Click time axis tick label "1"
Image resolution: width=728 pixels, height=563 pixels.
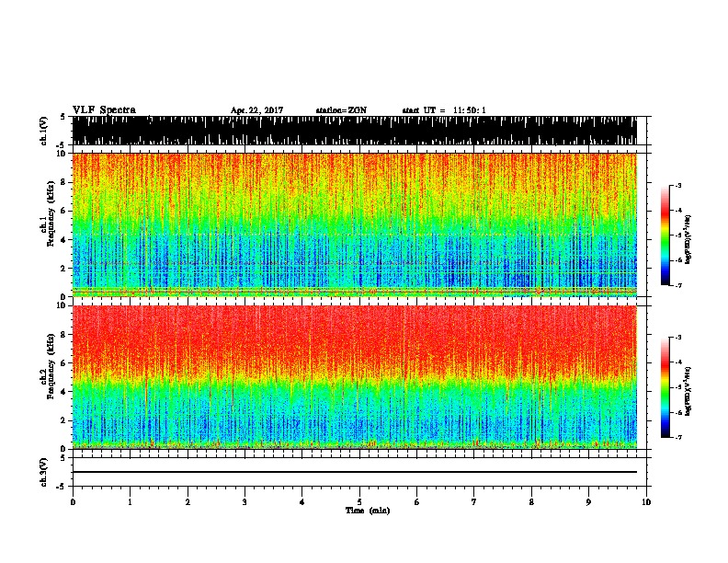pyautogui.click(x=130, y=502)
